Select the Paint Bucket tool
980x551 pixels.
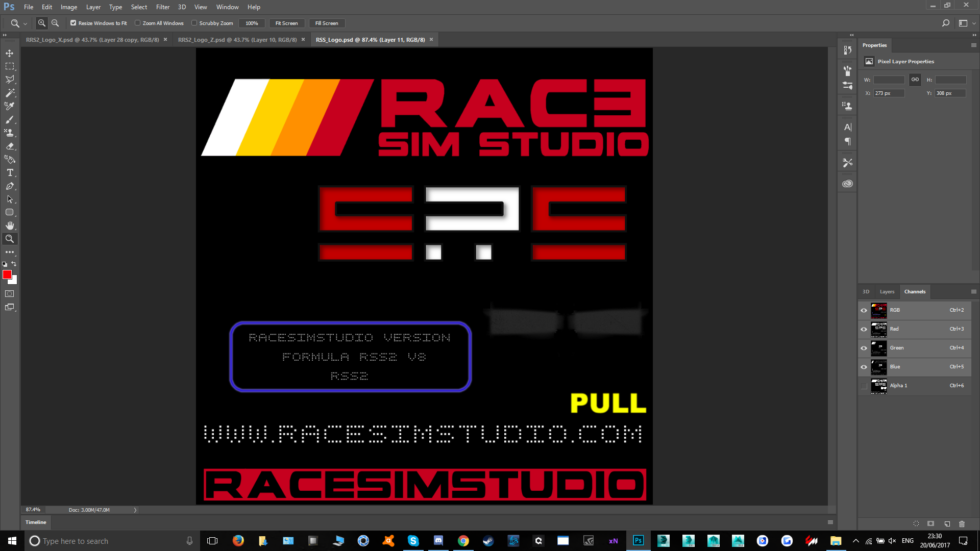(10, 159)
